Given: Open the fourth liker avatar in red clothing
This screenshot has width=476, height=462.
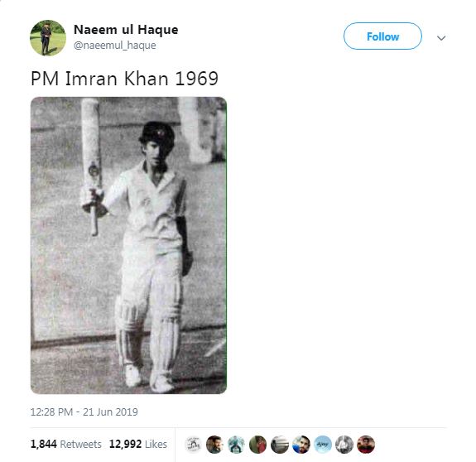Looking at the screenshot, I should click(x=257, y=445).
